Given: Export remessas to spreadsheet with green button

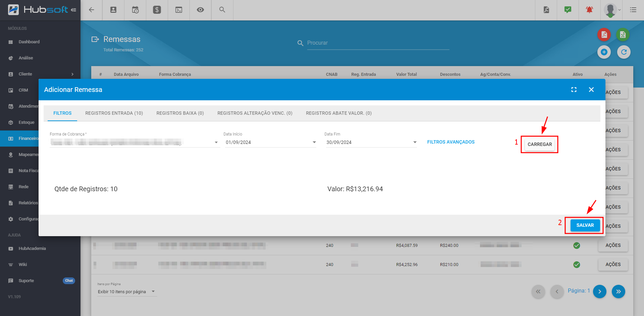Looking at the screenshot, I should tap(623, 35).
